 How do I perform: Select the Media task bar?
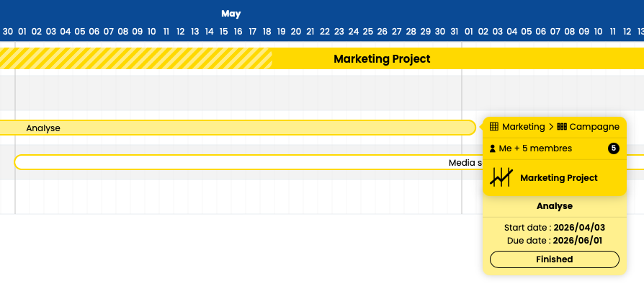coord(329,162)
